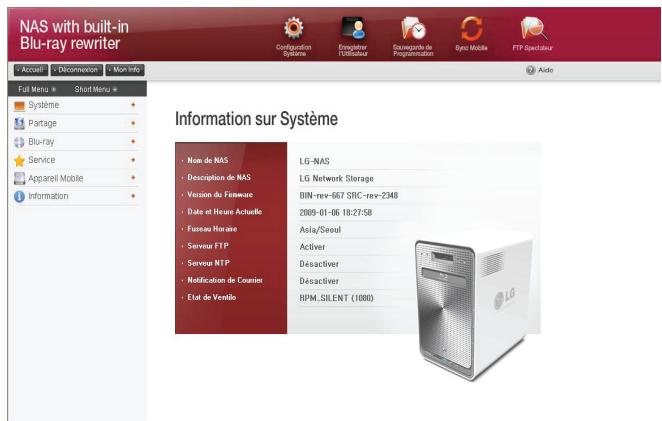Select Système menu item

pyautogui.click(x=43, y=105)
